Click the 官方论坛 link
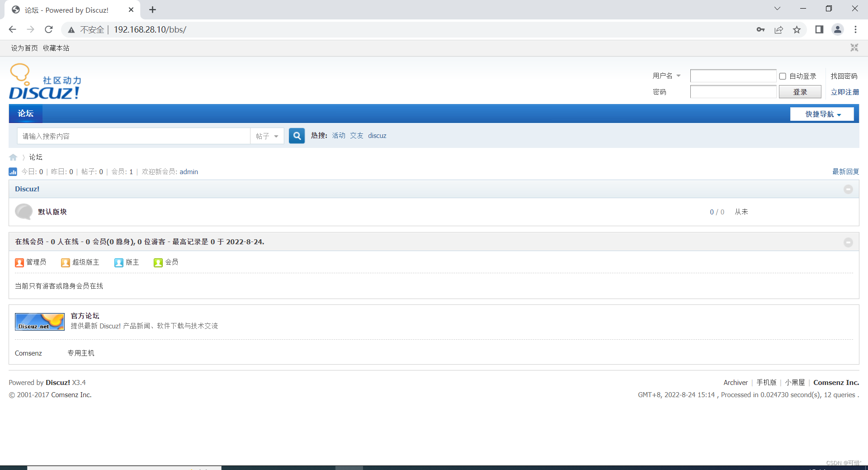868x470 pixels. 85,316
